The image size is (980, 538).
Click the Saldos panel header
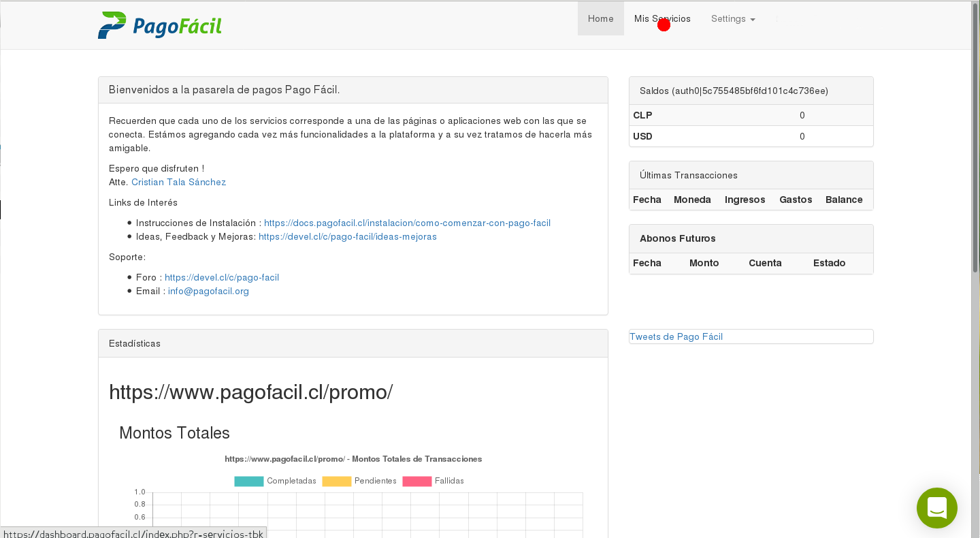pyautogui.click(x=751, y=91)
